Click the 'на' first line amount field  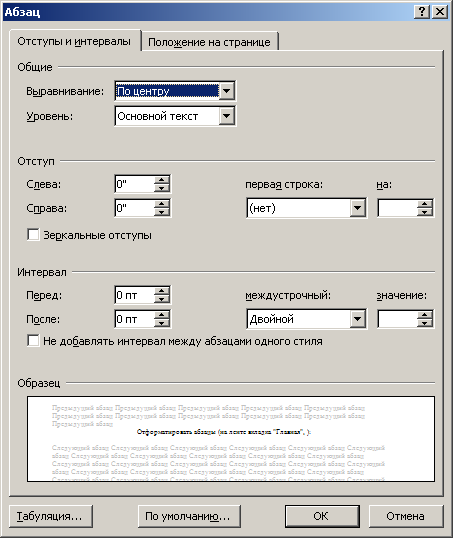(x=398, y=208)
